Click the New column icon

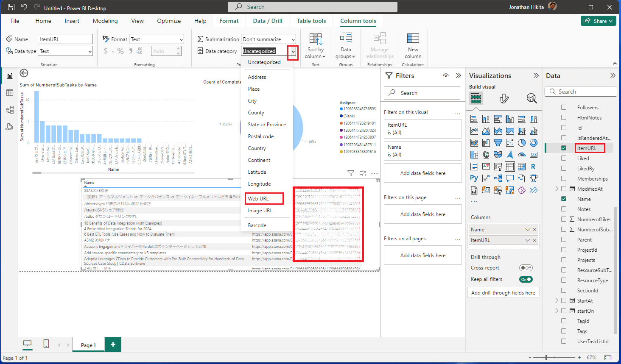(413, 39)
